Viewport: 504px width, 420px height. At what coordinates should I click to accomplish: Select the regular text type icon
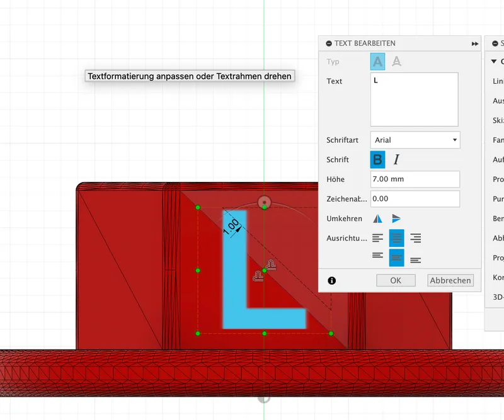click(x=377, y=61)
